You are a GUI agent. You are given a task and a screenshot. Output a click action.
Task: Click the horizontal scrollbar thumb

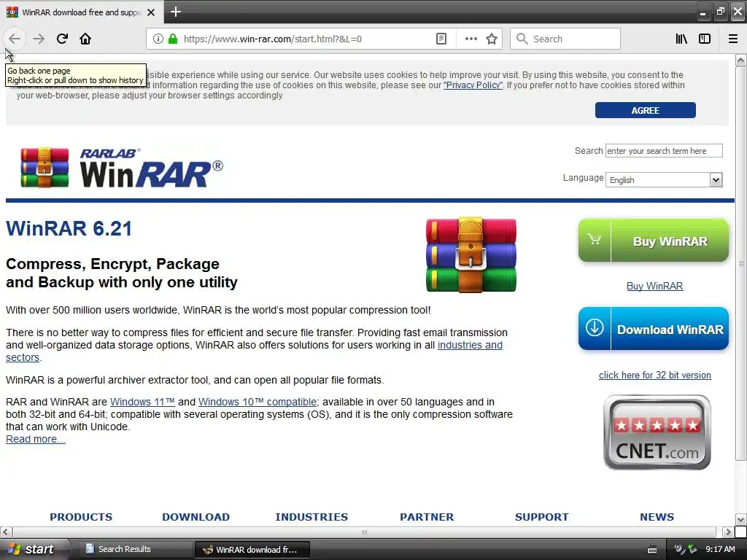pos(365,532)
